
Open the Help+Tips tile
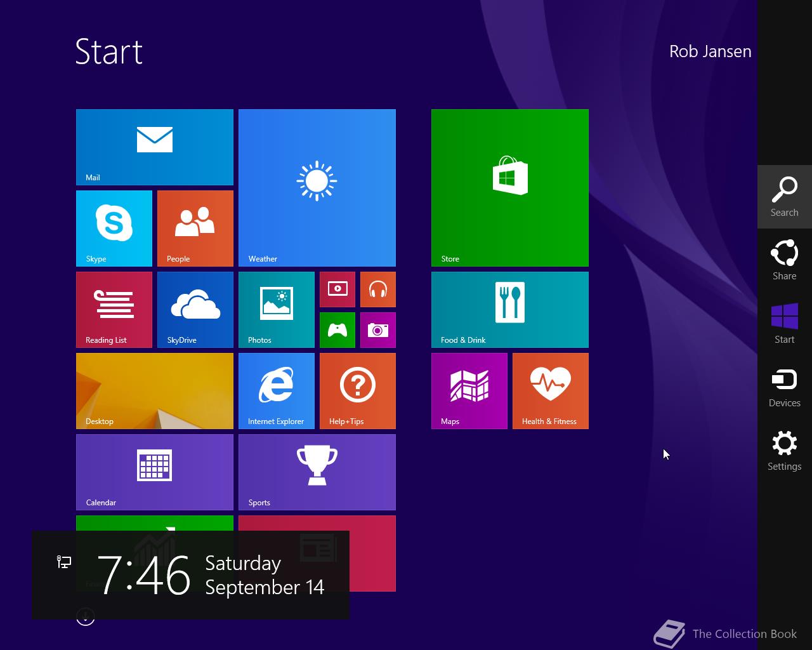[x=358, y=391]
